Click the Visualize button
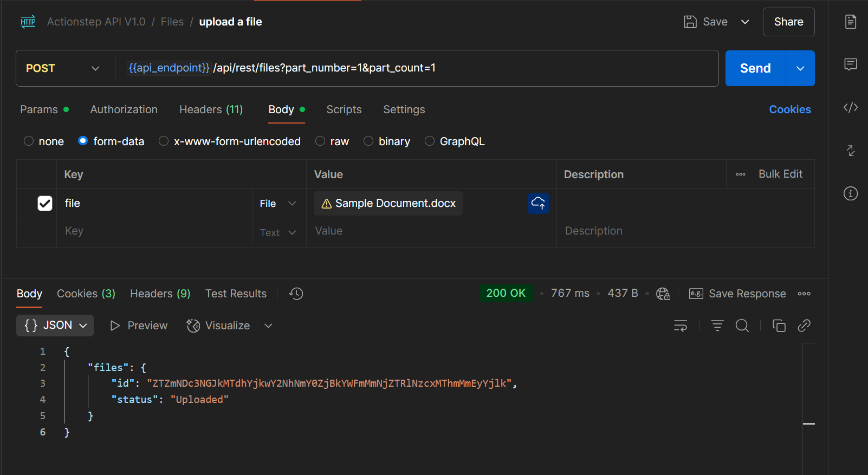 pos(218,326)
